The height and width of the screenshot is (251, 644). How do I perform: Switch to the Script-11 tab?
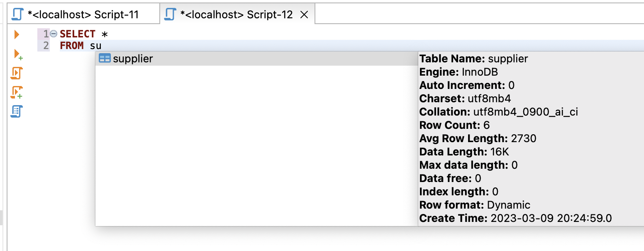click(x=83, y=15)
